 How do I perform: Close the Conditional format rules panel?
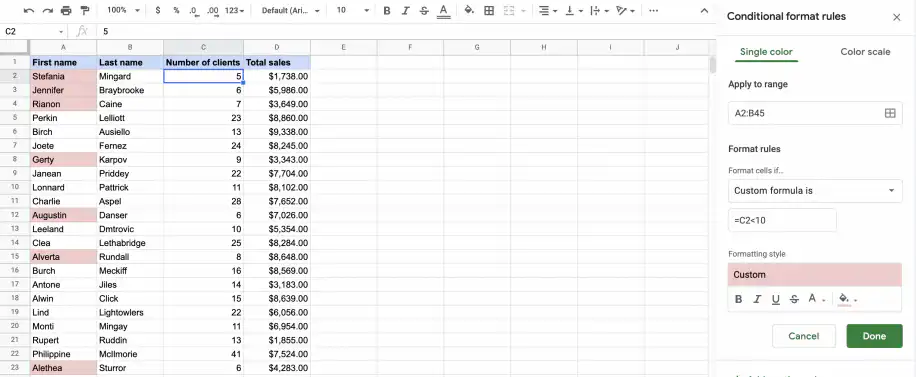[897, 18]
